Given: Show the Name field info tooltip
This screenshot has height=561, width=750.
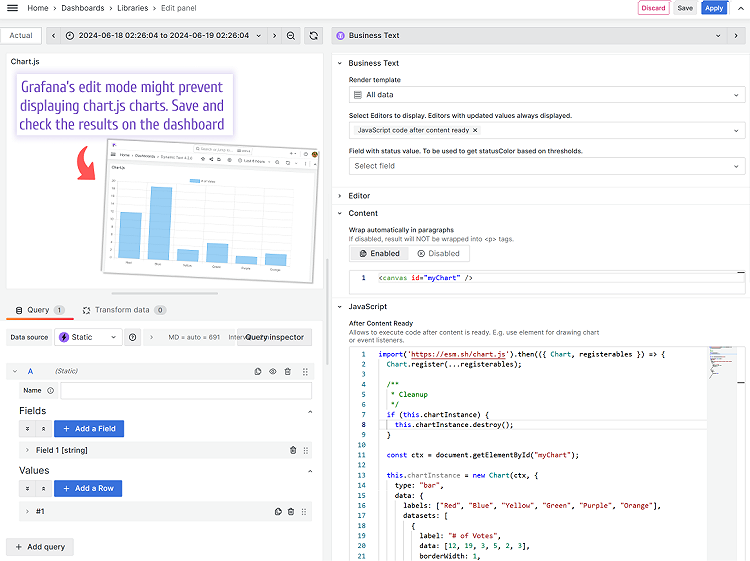Looking at the screenshot, I should [x=50, y=390].
